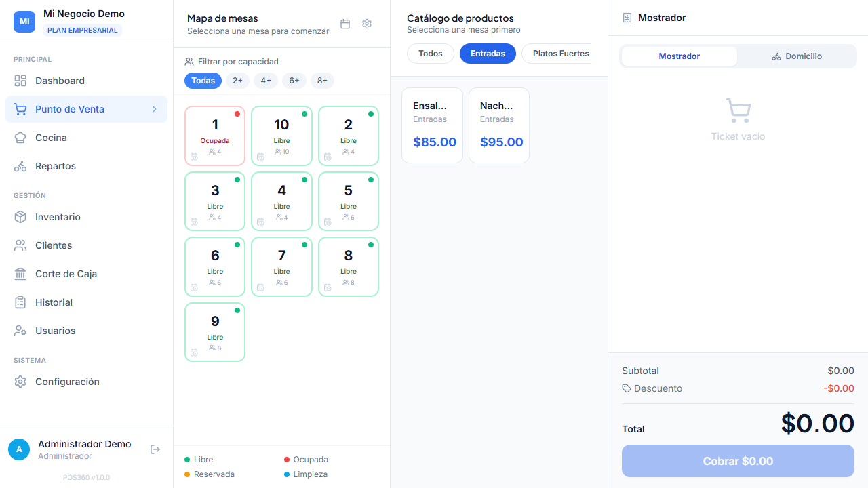The image size is (868, 488).
Task: Filter tables by 4+ capacity
Action: pyautogui.click(x=266, y=81)
